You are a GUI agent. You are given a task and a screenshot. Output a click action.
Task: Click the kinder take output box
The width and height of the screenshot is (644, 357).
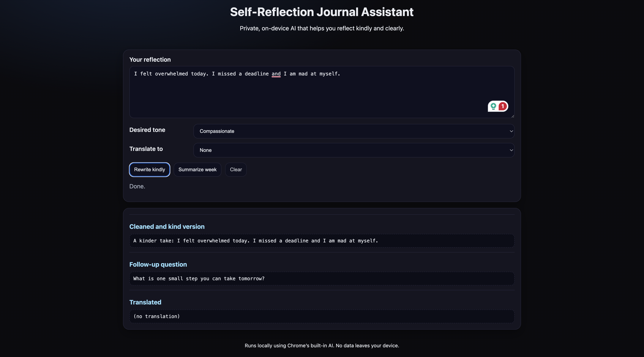pyautogui.click(x=322, y=241)
